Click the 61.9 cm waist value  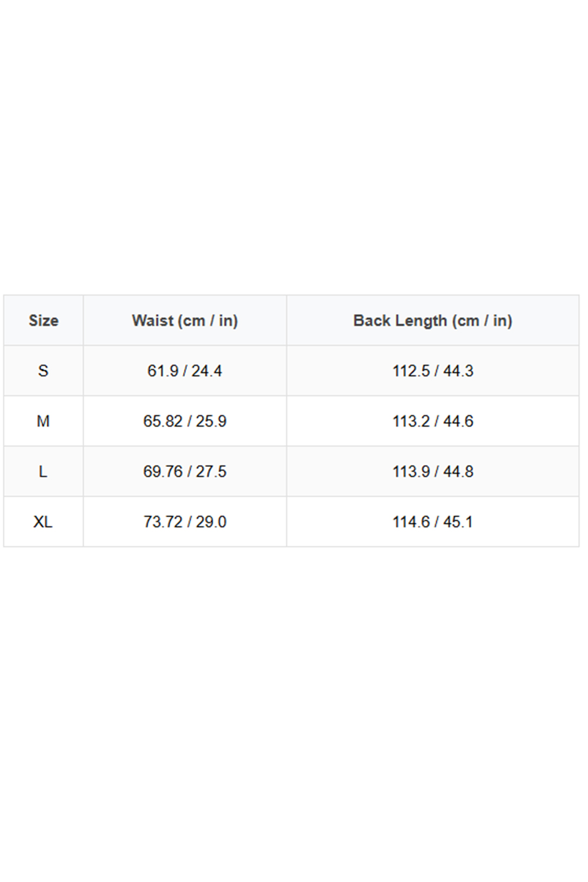point(163,371)
